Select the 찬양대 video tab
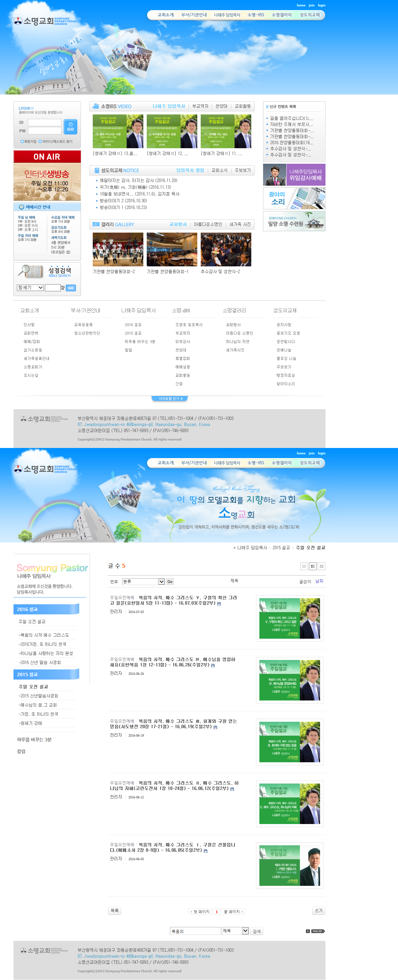This screenshot has width=398, height=980. 221,106
